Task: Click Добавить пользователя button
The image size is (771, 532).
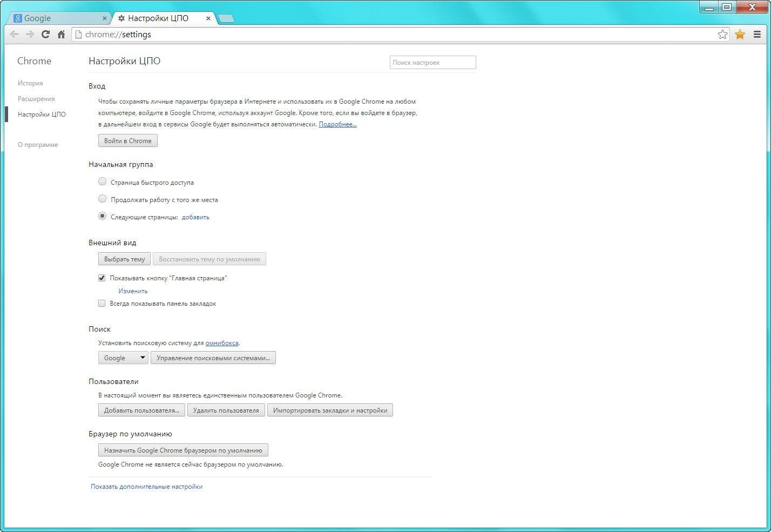Action: (x=141, y=410)
